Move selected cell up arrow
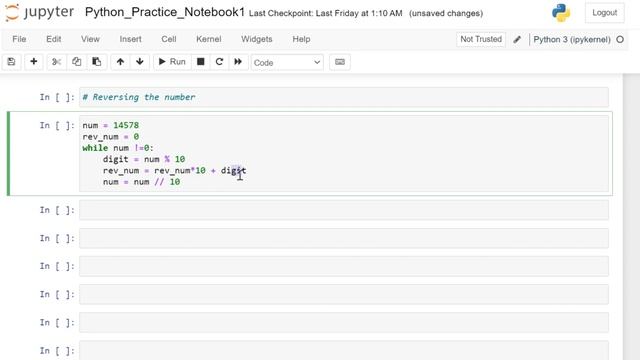 point(120,62)
